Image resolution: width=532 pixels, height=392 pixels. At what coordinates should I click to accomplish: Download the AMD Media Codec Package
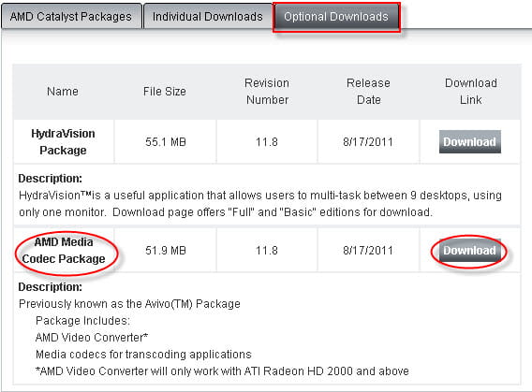pos(470,251)
